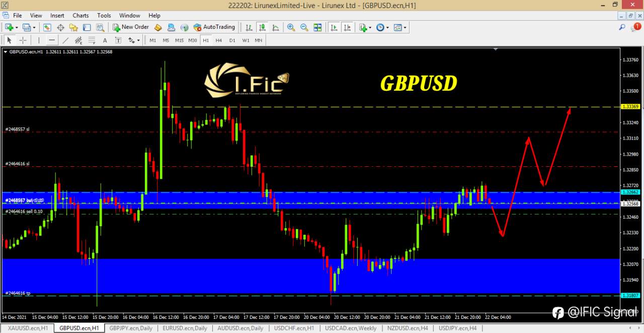Click the chart shift triangle marker atop chart
The height and width of the screenshot is (333, 644).
[496, 49]
